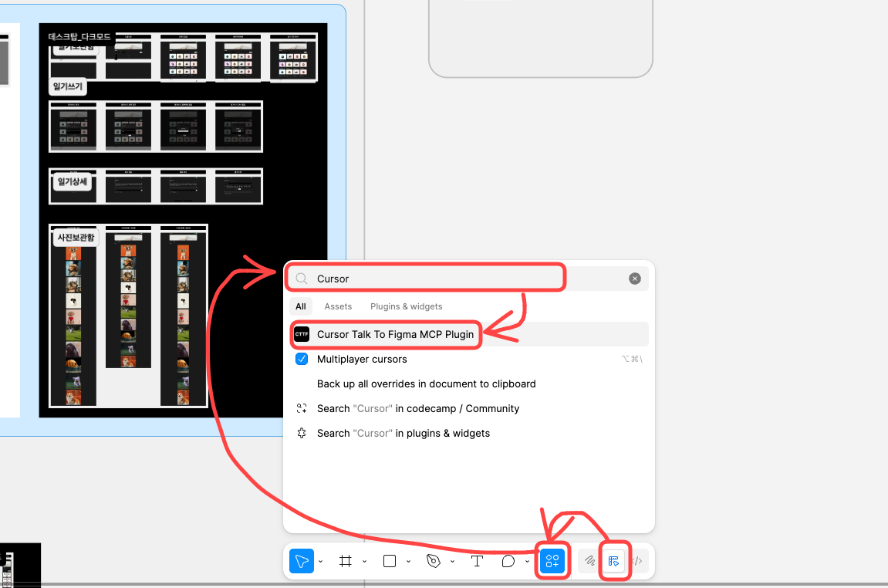Select the Move tool in the toolbar
This screenshot has height=588, width=888.
tap(302, 561)
